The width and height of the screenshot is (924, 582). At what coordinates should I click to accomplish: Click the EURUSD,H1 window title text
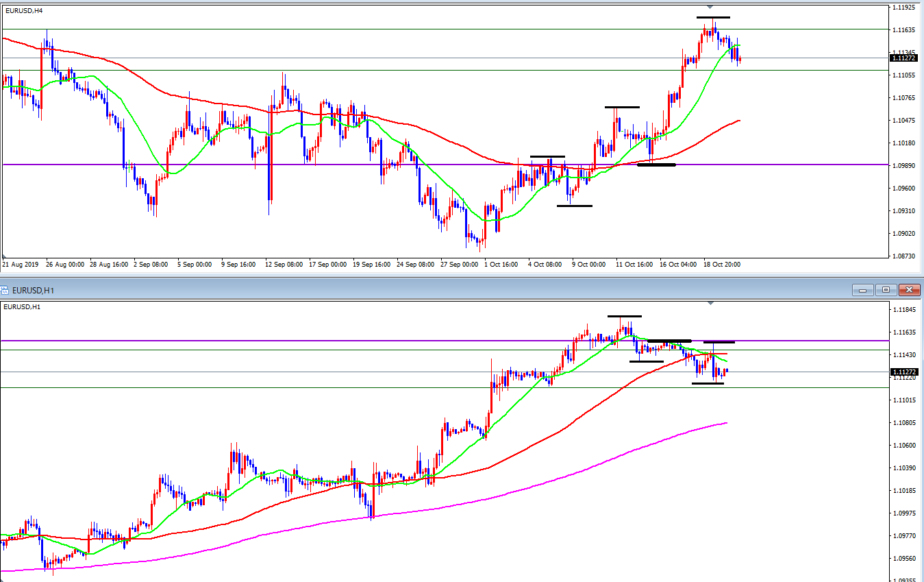point(33,290)
